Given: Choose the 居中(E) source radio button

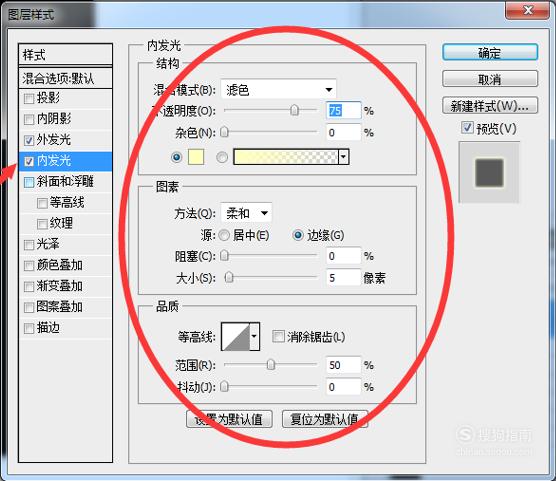Looking at the screenshot, I should coord(224,235).
